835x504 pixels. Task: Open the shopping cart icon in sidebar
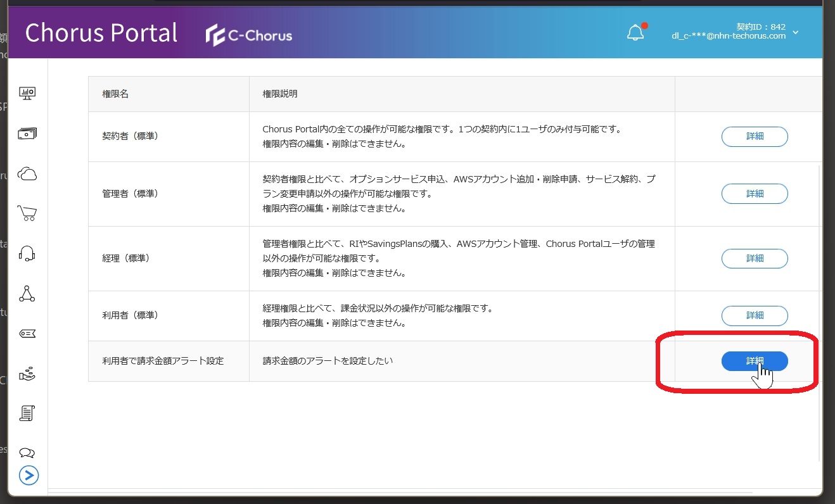pos(27,213)
